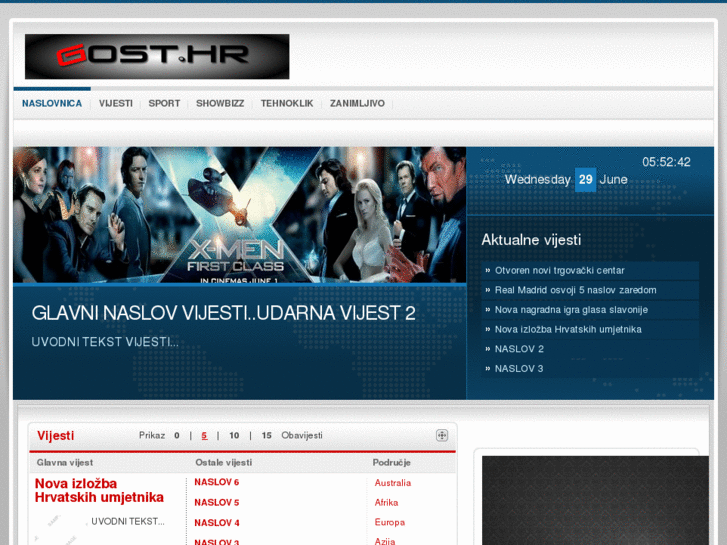Click the Glavna vijest column header
This screenshot has width=727, height=545.
65,462
